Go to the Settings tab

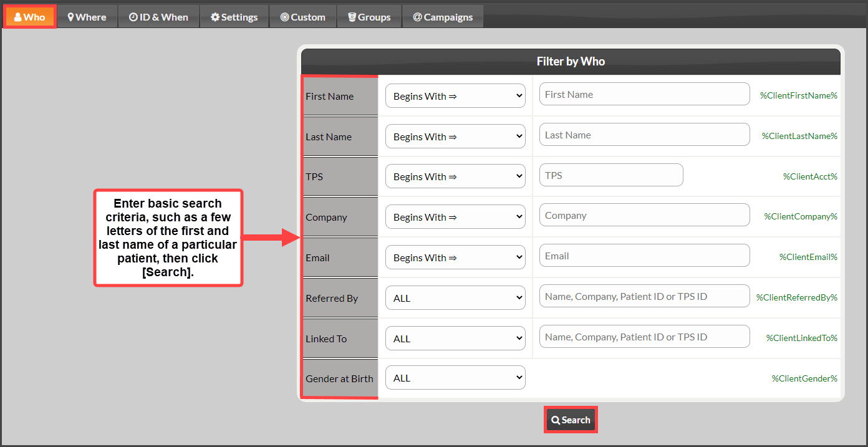[x=234, y=17]
